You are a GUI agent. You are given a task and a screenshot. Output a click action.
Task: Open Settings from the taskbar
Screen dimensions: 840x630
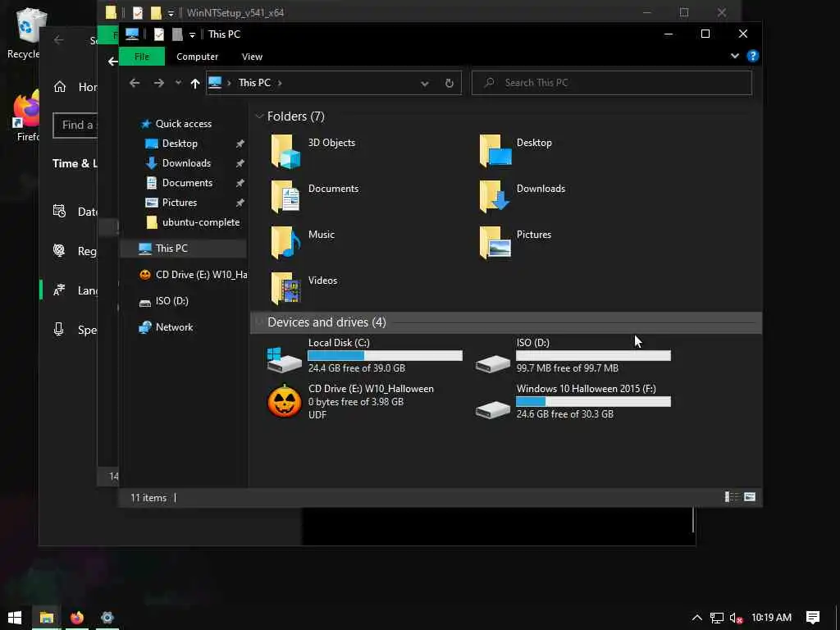click(x=107, y=618)
